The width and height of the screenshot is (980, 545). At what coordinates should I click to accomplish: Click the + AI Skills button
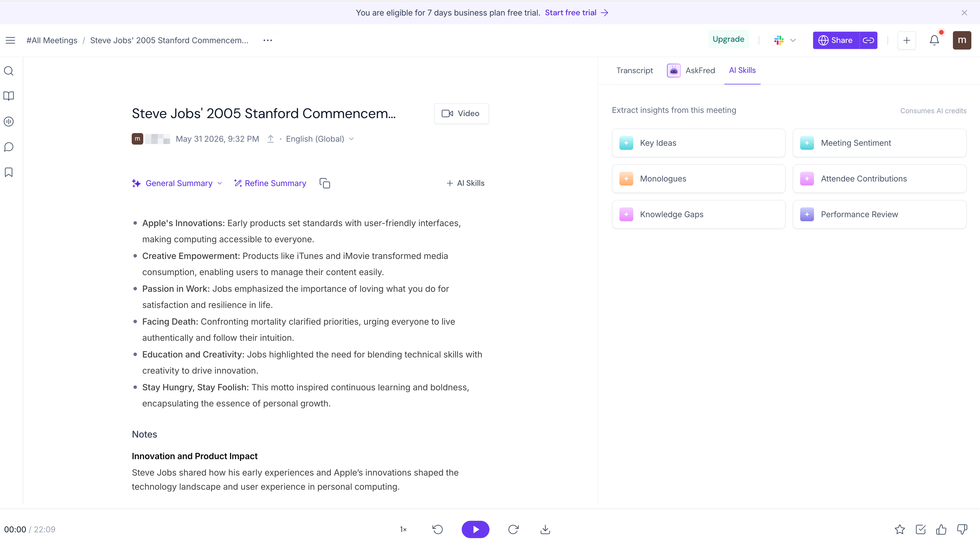click(465, 183)
